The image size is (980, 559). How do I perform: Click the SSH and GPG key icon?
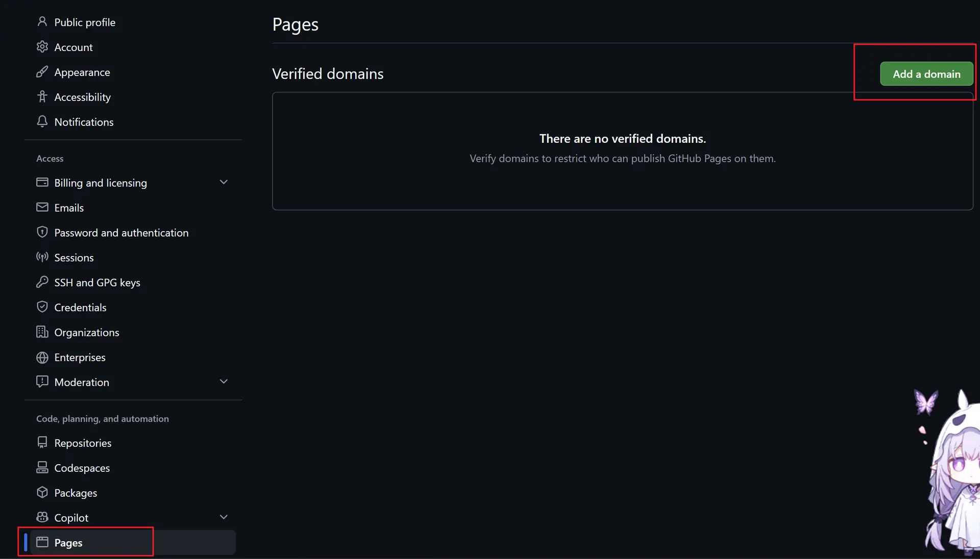42,283
